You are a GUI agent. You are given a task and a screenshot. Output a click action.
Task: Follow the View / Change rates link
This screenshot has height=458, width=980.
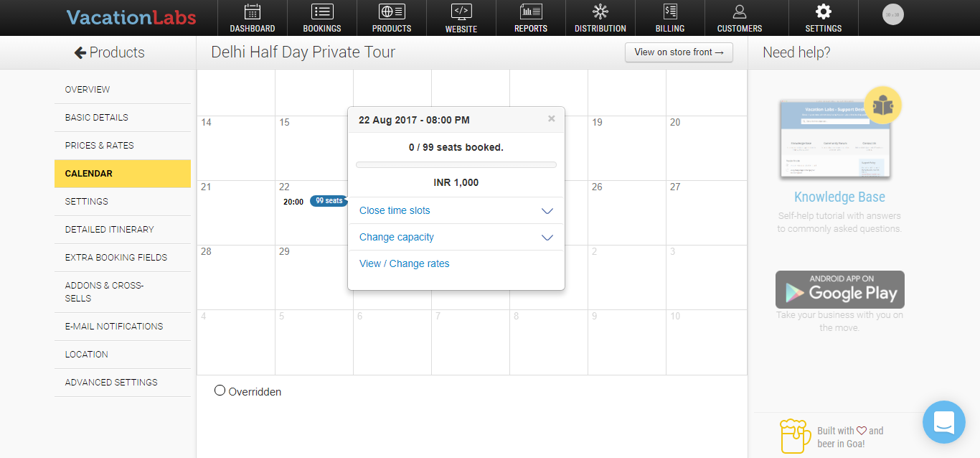(x=405, y=264)
